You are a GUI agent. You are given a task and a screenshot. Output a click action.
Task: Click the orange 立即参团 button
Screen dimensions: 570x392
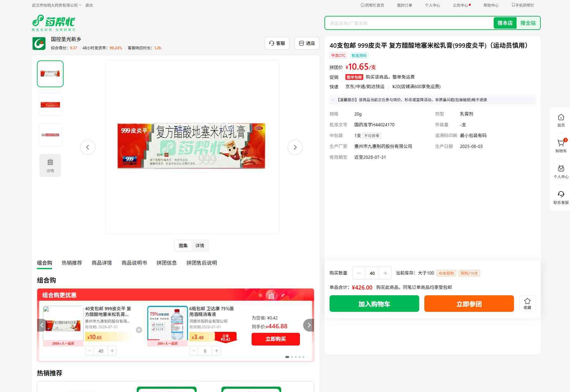click(x=469, y=304)
